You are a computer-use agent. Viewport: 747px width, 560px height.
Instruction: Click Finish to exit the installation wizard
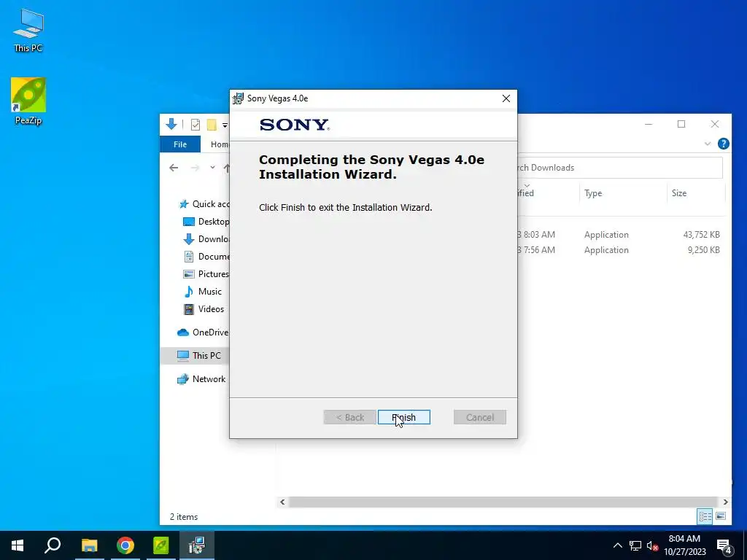point(403,417)
